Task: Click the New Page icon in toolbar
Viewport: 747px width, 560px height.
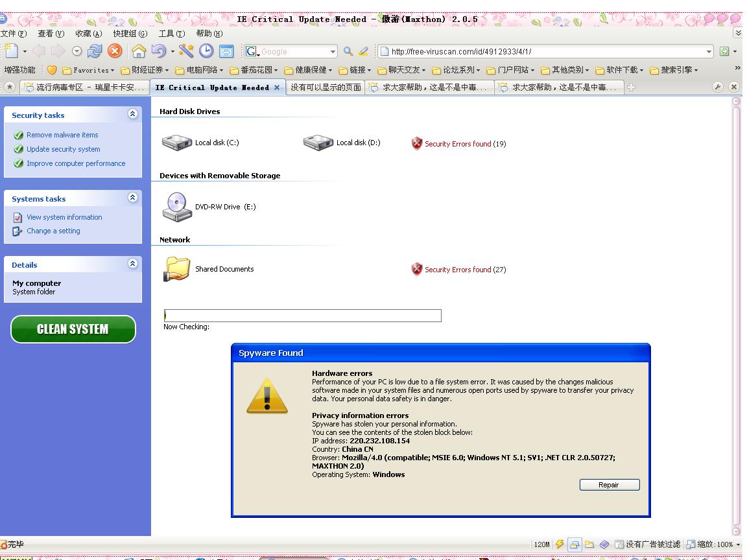Action: (x=10, y=51)
